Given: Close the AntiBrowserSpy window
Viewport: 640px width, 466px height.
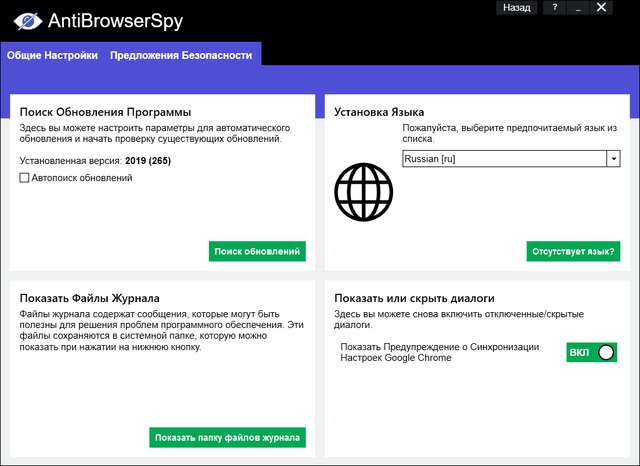Looking at the screenshot, I should (x=602, y=7).
